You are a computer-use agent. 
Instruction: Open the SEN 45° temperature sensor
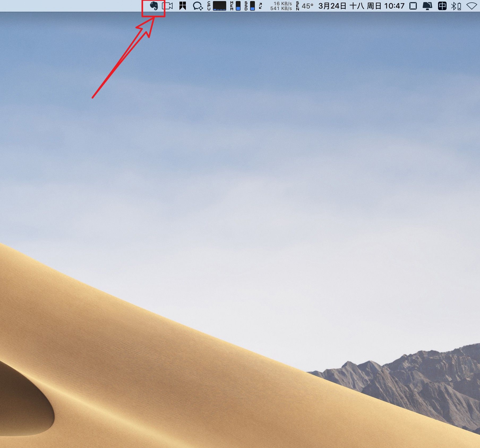point(305,6)
